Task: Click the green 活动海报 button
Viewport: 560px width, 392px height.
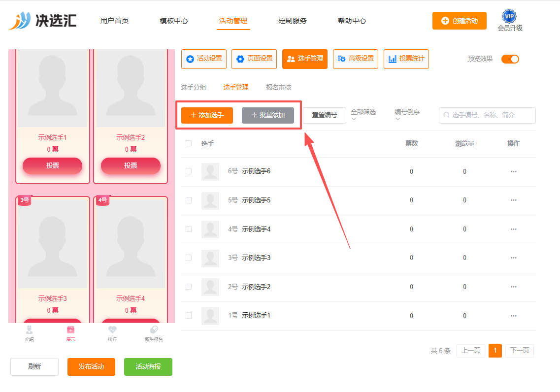Action: (148, 367)
